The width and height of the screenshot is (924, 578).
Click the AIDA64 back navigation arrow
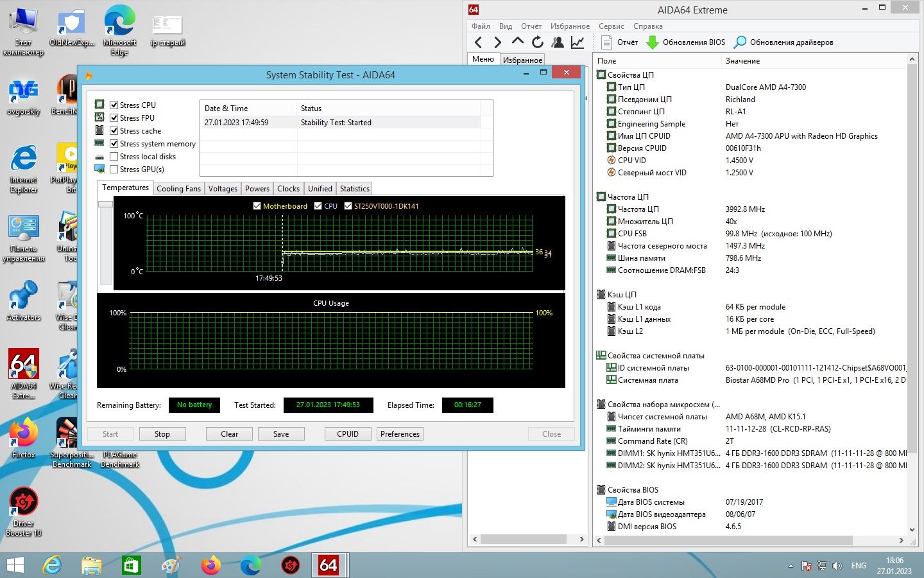point(478,42)
